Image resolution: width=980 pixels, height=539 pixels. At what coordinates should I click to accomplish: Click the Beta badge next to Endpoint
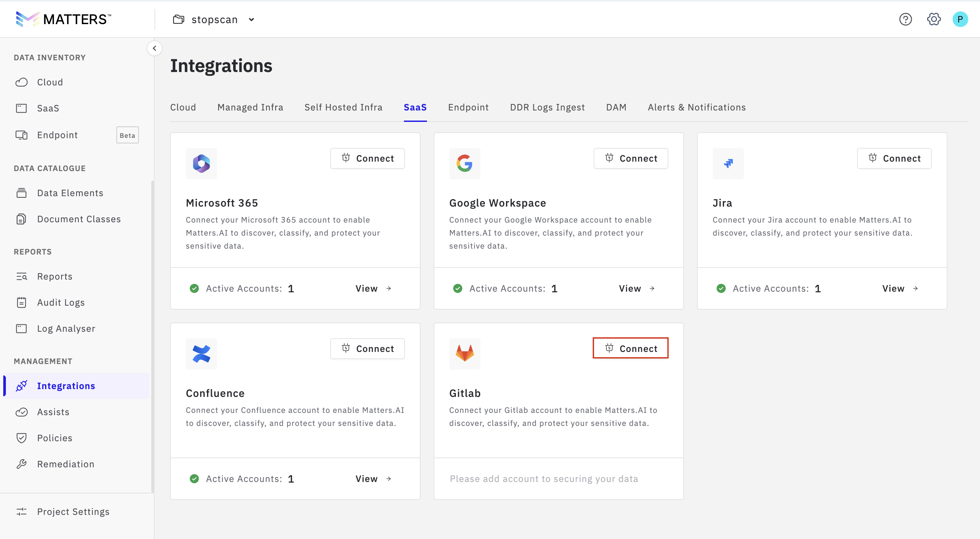[127, 135]
